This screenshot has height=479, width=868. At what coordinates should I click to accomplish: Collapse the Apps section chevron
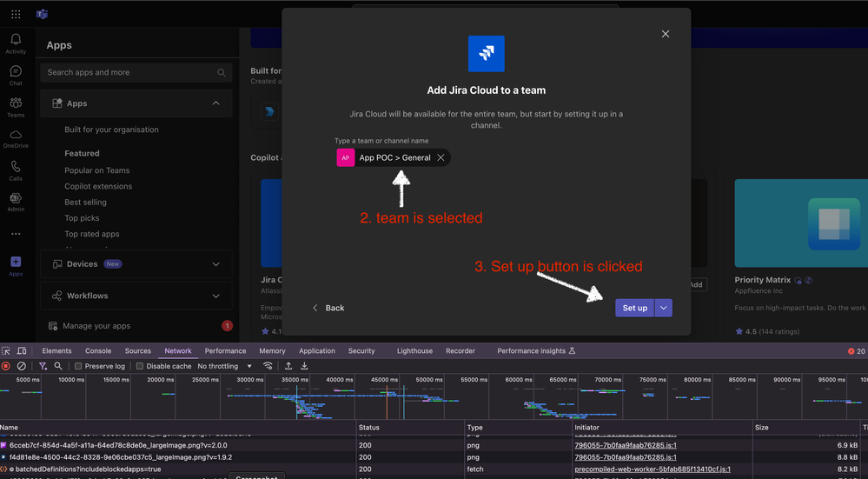tap(215, 103)
